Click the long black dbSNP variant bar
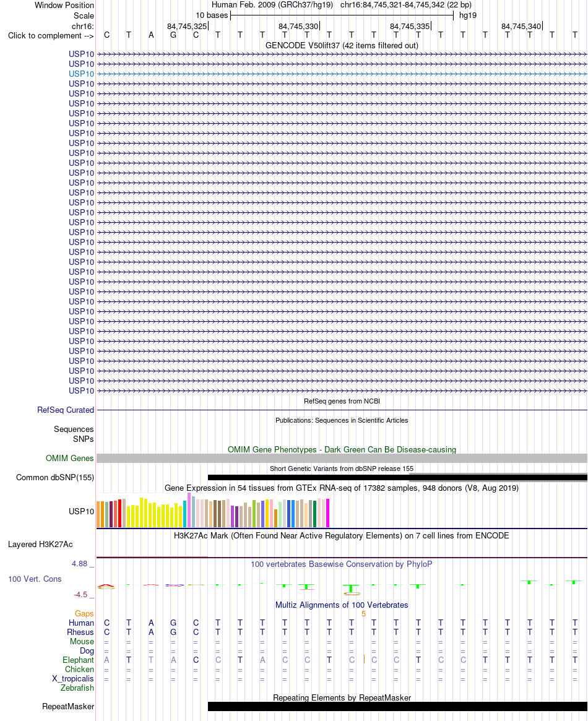 (x=397, y=478)
